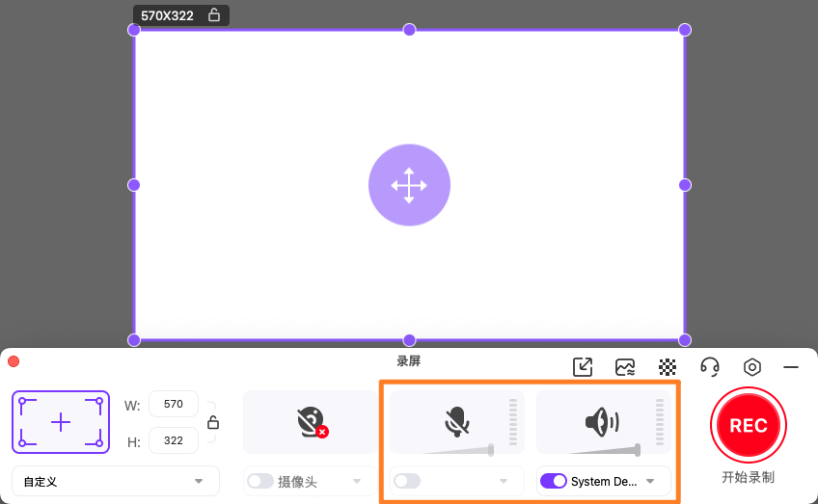Click the checkerboard mosaic icon
Image resolution: width=818 pixels, height=504 pixels.
[668, 367]
